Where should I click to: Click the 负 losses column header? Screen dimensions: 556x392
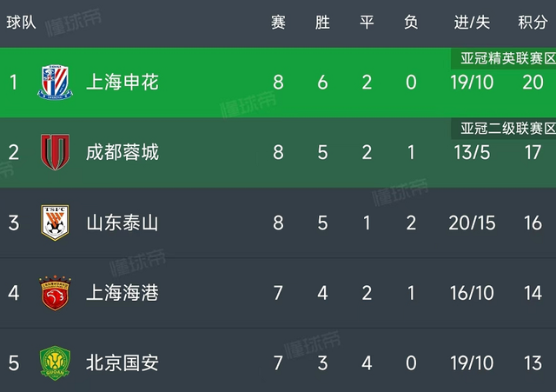[411, 23]
